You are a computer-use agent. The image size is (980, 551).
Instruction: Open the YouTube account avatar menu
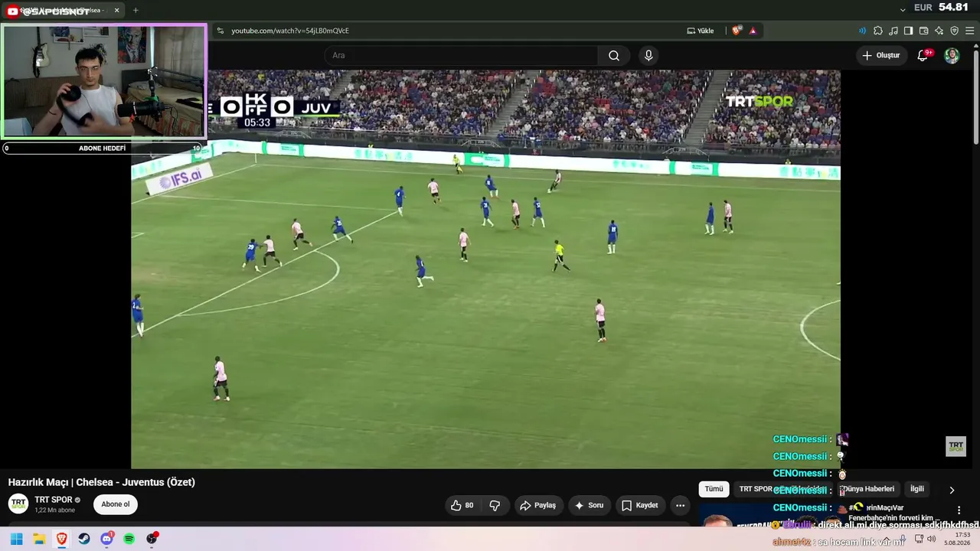952,56
